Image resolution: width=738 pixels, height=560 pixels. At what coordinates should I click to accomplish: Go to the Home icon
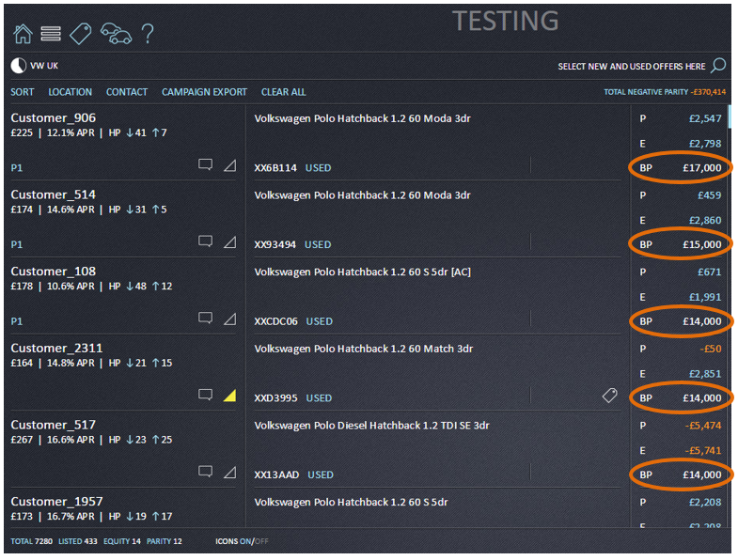[x=23, y=34]
